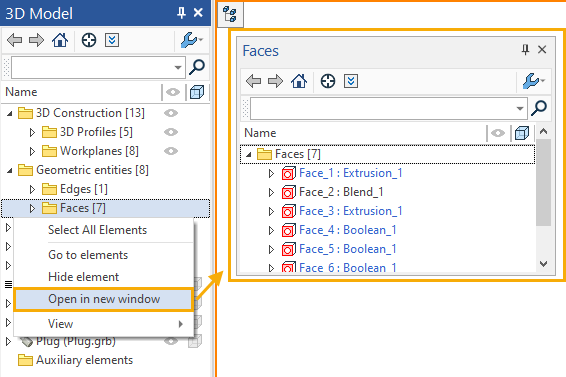566x377 pixels.
Task: Click expand-all chevrons icon in 3D Model toolbar
Action: coord(112,40)
